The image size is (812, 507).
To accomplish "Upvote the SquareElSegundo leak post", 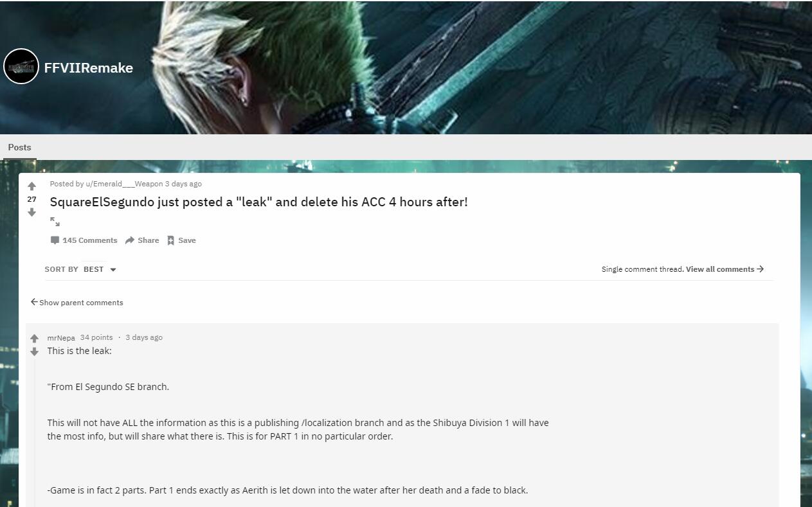I will [x=32, y=186].
